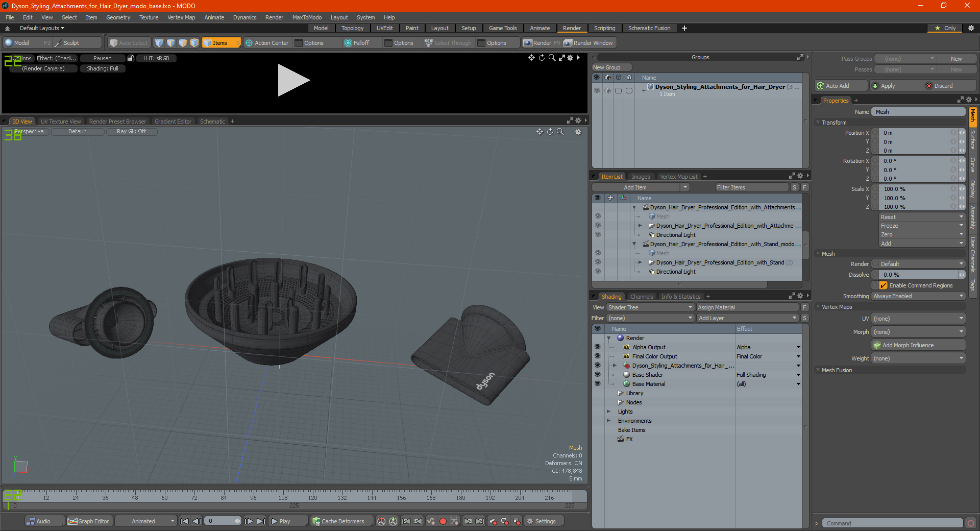Toggle visibility of Final Color Output

click(597, 356)
